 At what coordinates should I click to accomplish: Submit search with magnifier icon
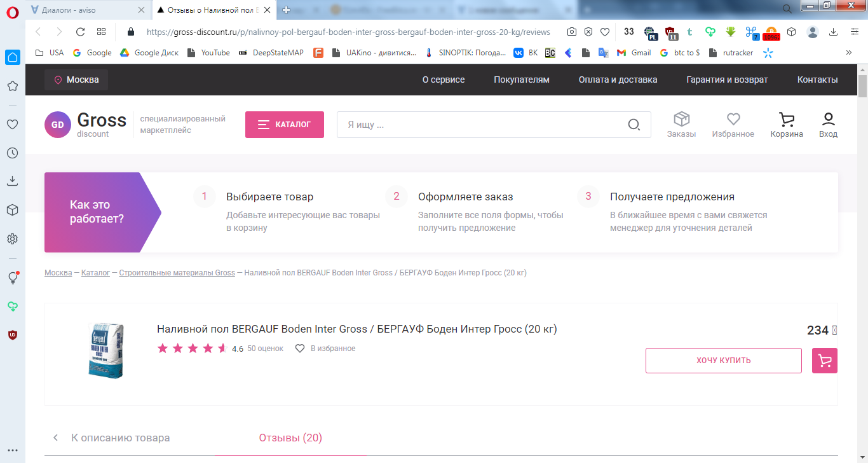[x=634, y=125]
